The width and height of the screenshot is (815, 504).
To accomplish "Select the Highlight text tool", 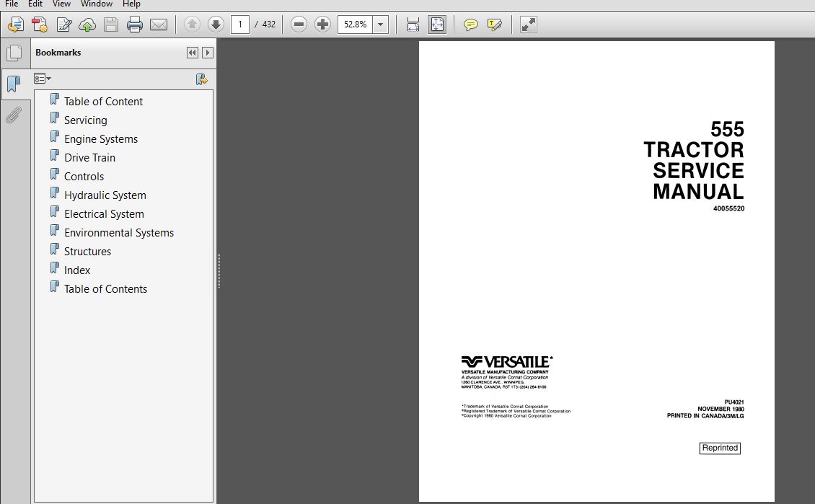I will click(494, 25).
